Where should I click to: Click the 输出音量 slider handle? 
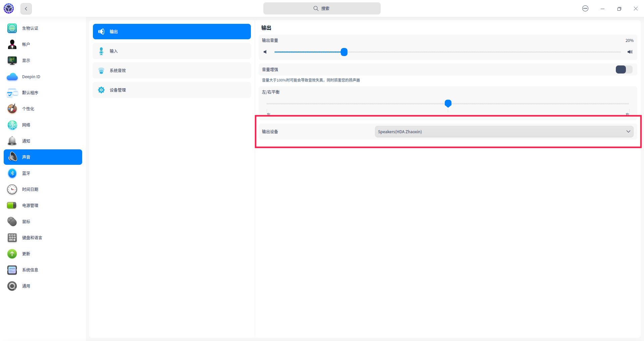[x=344, y=52]
